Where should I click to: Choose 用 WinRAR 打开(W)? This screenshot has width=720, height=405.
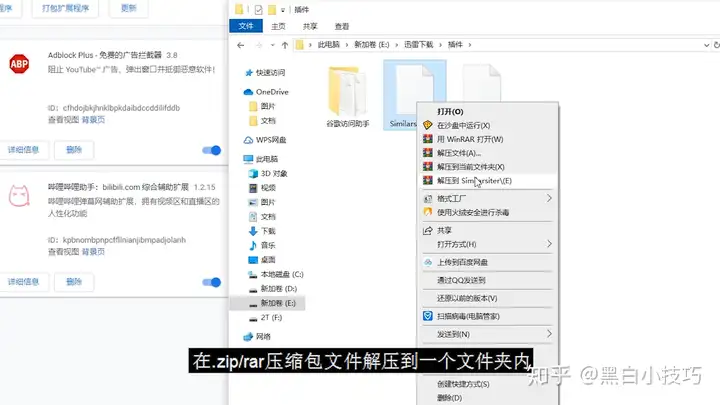487,139
